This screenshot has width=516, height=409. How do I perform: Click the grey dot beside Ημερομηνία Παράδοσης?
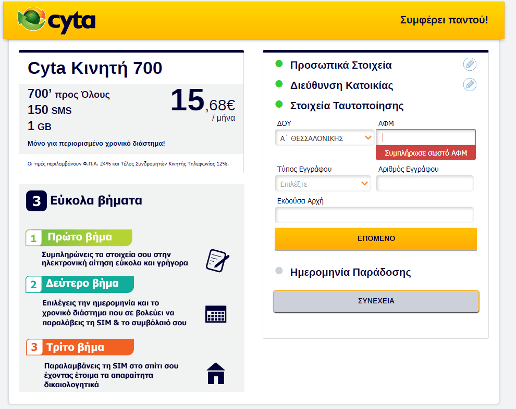(x=279, y=270)
